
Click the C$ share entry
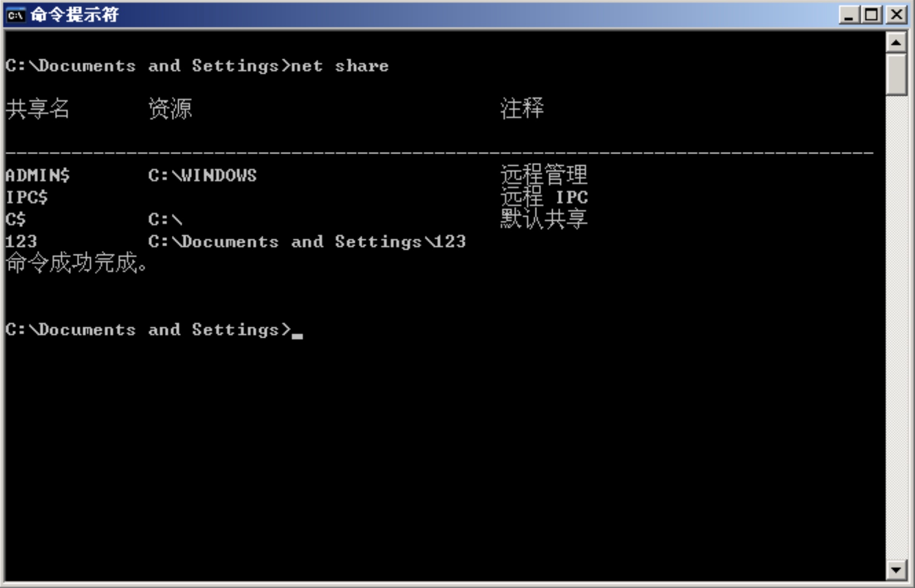click(x=16, y=220)
